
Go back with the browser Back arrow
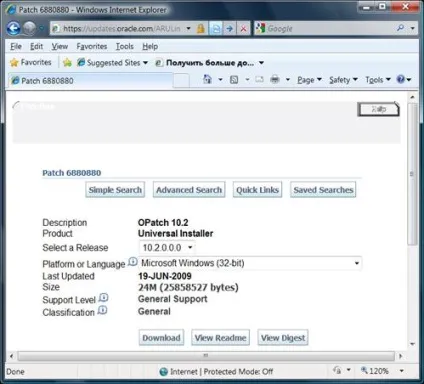point(14,28)
